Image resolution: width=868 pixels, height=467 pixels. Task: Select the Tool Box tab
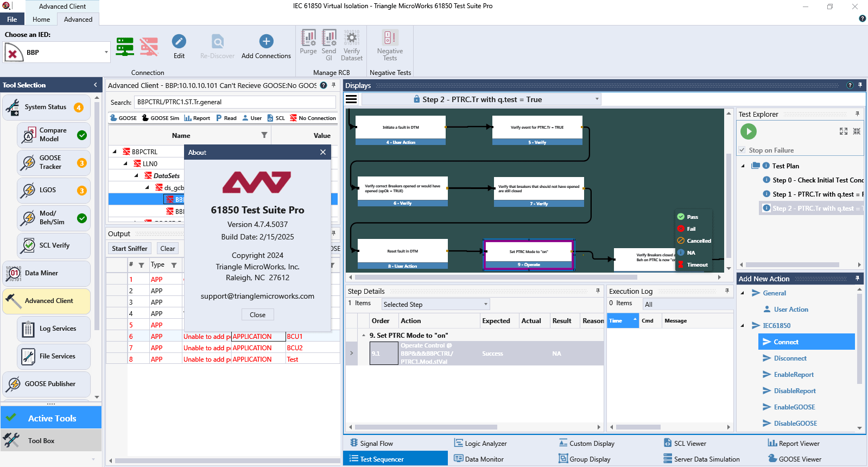pos(51,440)
